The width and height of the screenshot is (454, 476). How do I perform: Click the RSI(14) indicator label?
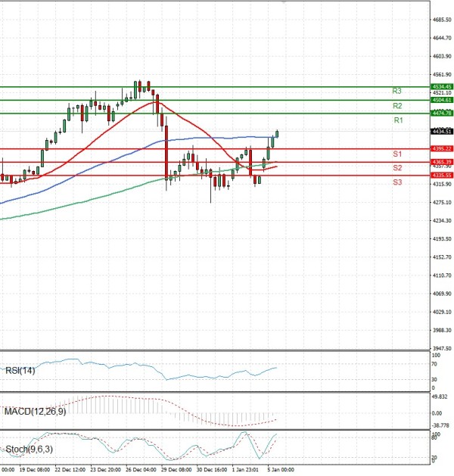(20, 370)
